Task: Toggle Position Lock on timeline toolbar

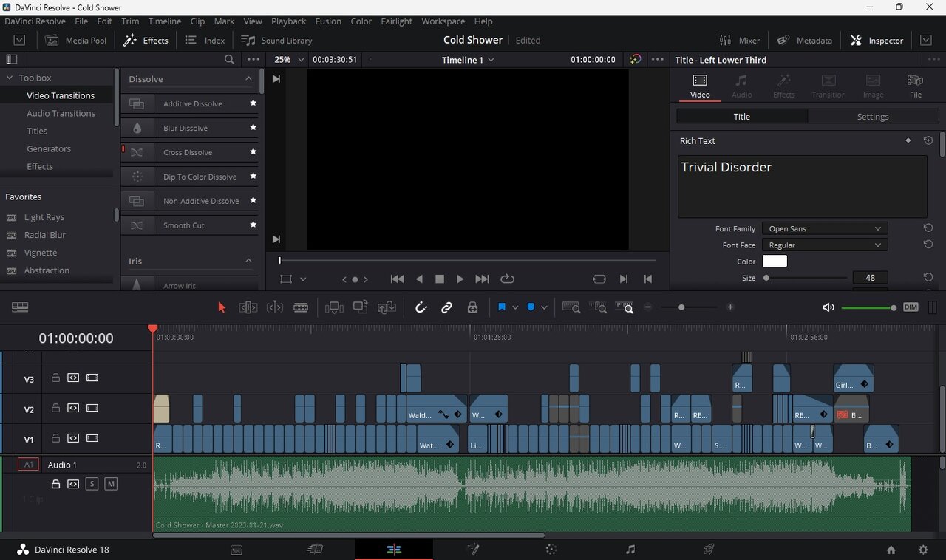Action: pos(472,307)
